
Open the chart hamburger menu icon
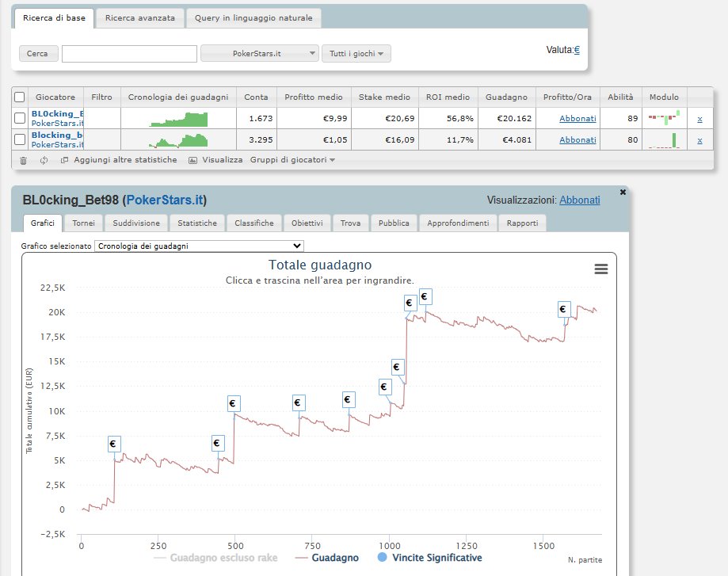pyautogui.click(x=601, y=269)
